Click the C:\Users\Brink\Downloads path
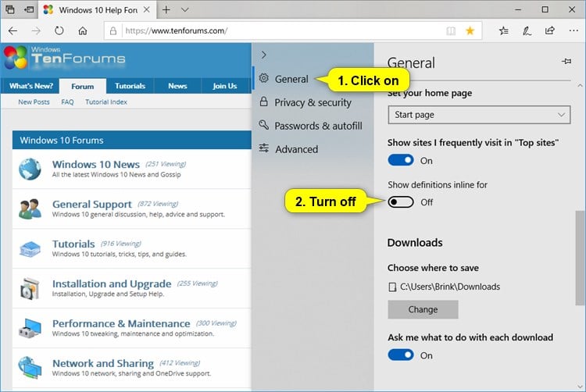The width and height of the screenshot is (586, 392). (x=450, y=287)
